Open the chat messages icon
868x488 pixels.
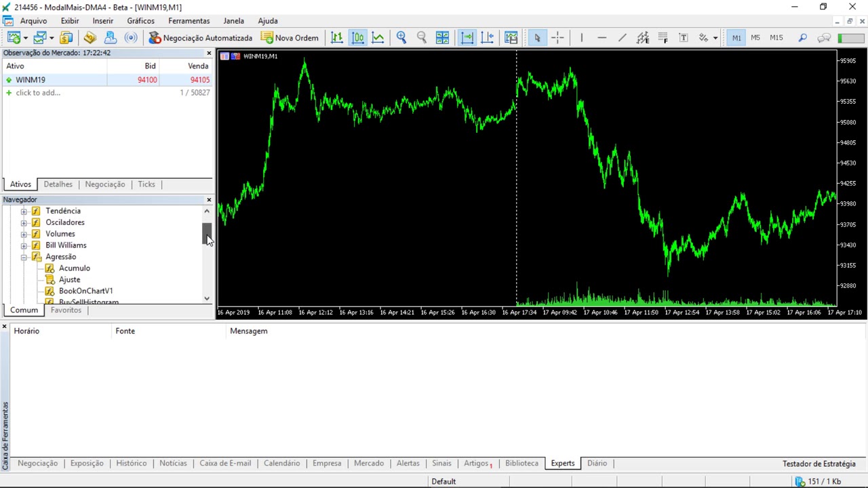tap(824, 38)
